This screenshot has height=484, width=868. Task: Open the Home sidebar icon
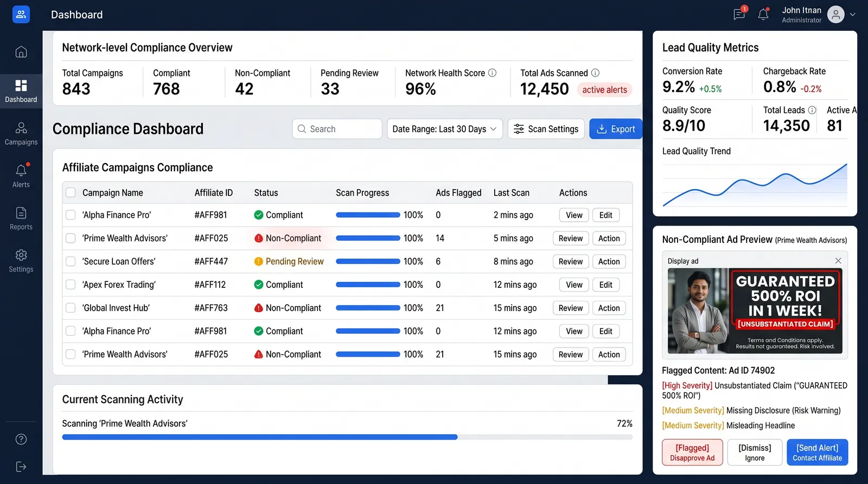tap(21, 52)
